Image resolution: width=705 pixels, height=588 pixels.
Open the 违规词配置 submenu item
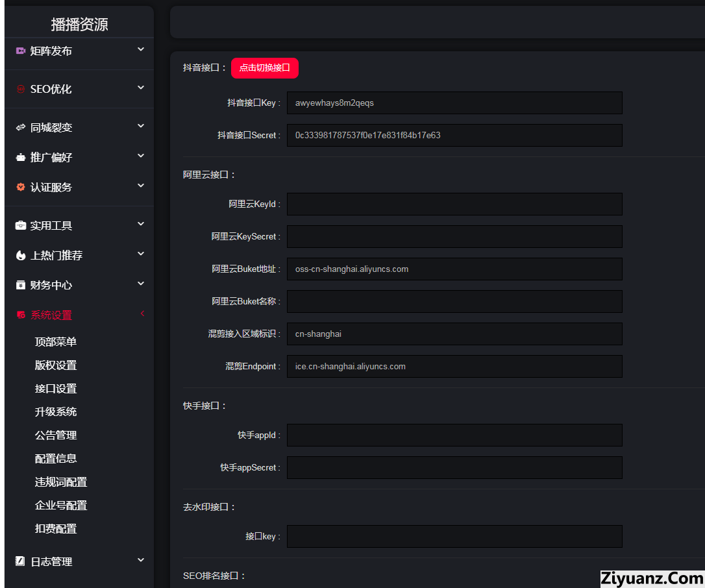(61, 482)
